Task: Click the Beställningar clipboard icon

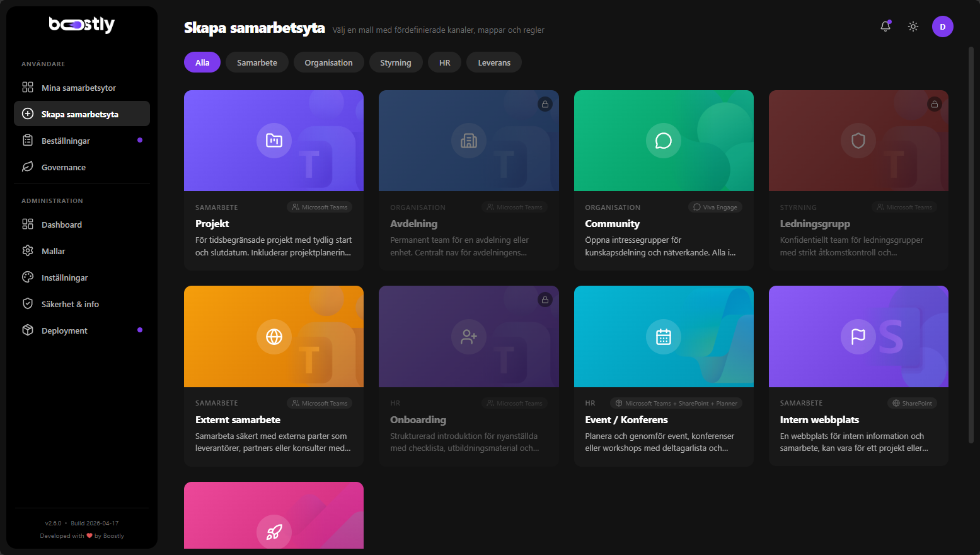Action: click(28, 140)
